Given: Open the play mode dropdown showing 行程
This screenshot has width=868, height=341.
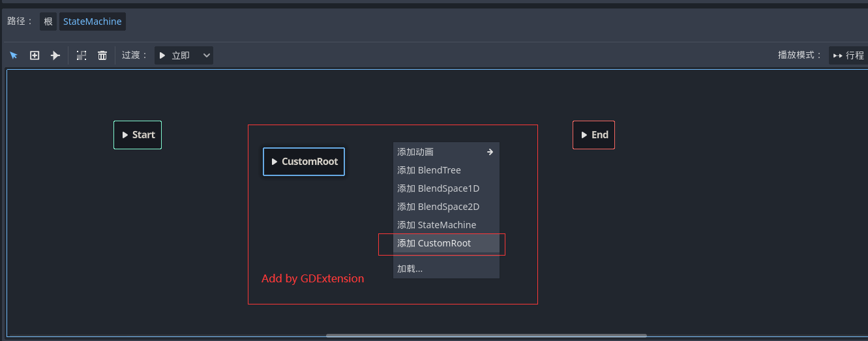Looking at the screenshot, I should (848, 55).
